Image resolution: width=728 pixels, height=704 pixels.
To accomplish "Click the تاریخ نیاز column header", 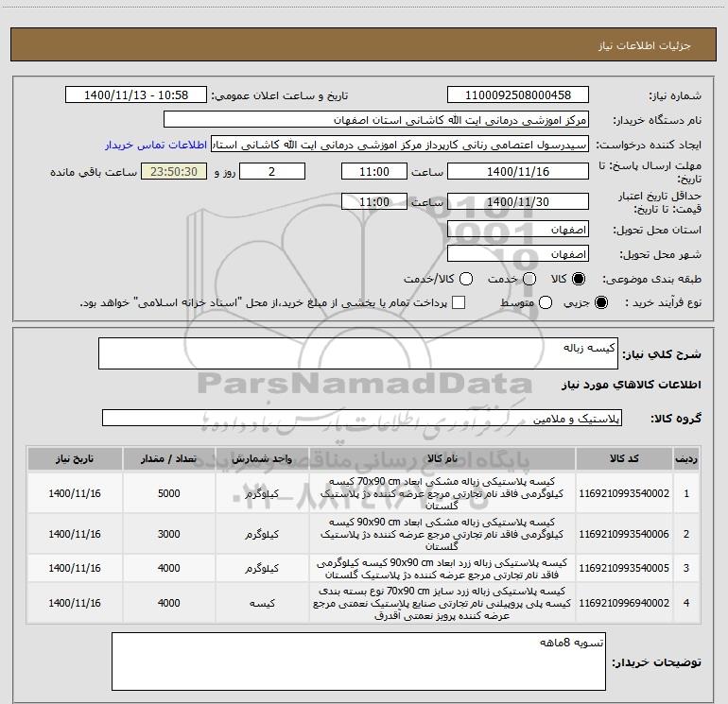I will coord(75,459).
